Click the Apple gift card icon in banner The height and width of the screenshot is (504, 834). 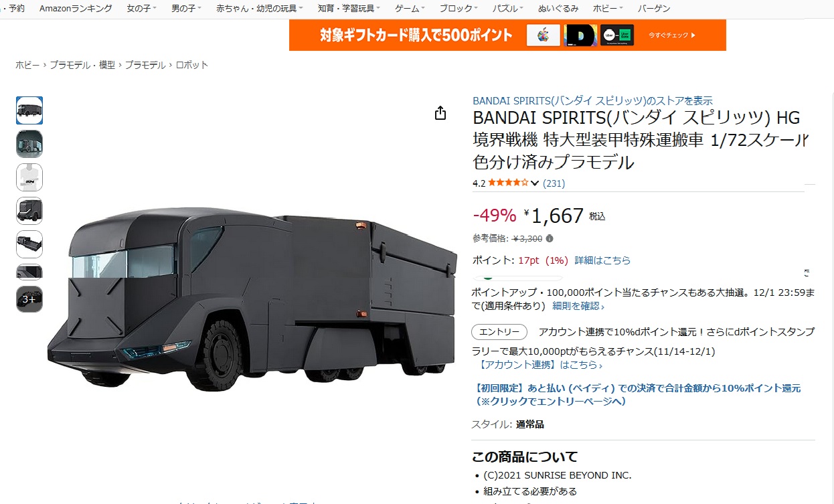543,35
